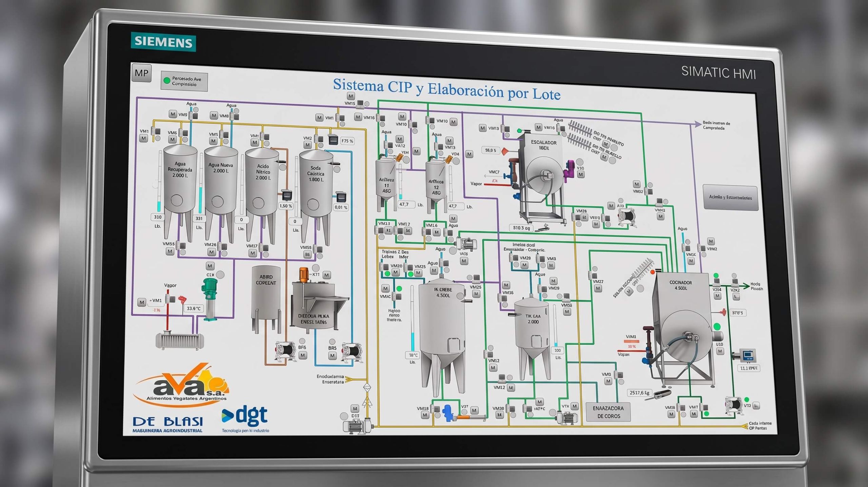Click the 1,50 % readout
This screenshot has height=487, width=868.
coord(285,206)
